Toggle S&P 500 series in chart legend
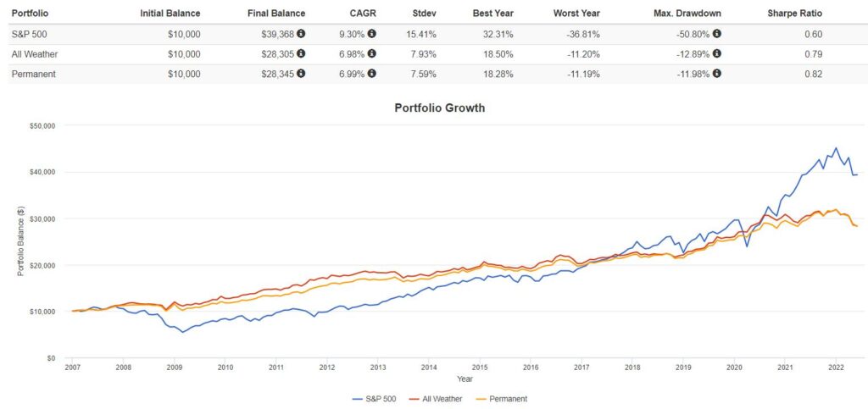 point(376,398)
